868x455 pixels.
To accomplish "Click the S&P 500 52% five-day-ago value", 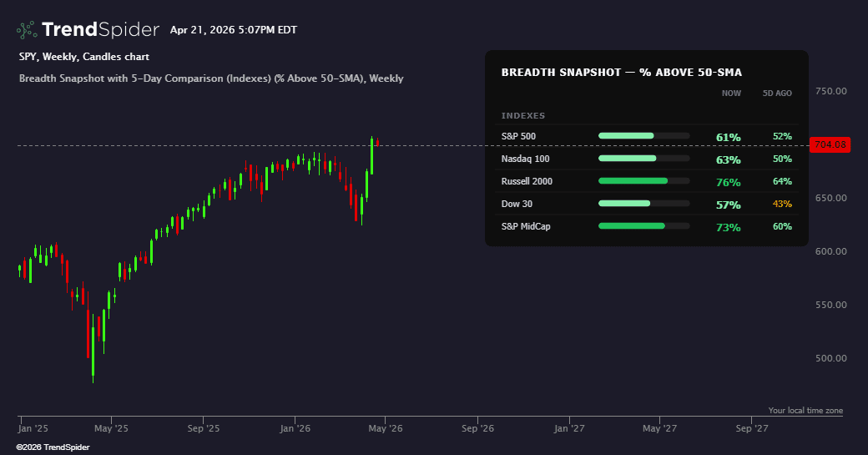I will tap(782, 136).
